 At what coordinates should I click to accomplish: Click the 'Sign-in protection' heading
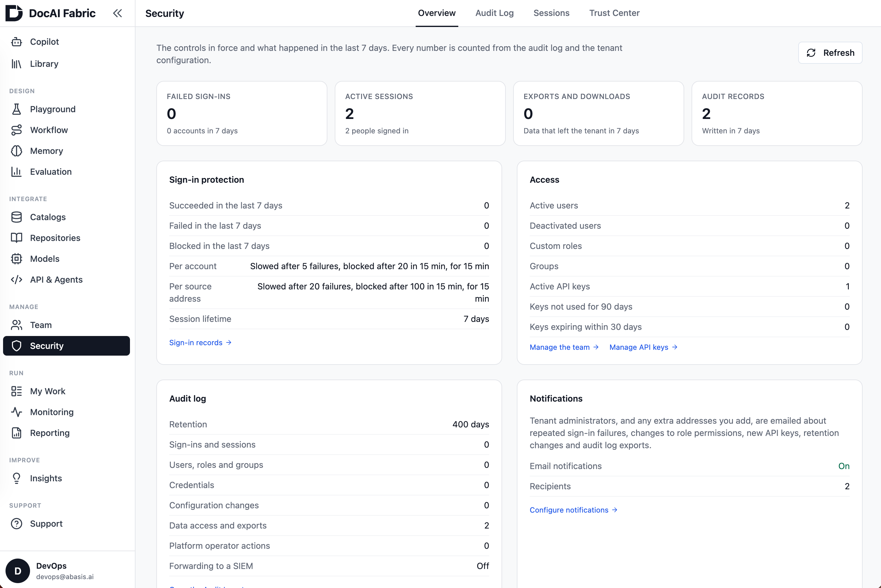pos(207,180)
